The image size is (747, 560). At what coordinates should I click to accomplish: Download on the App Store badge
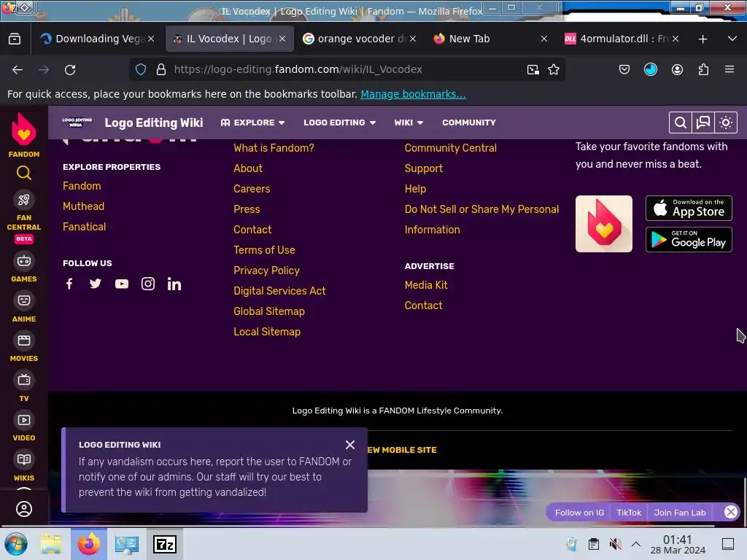tap(689, 208)
